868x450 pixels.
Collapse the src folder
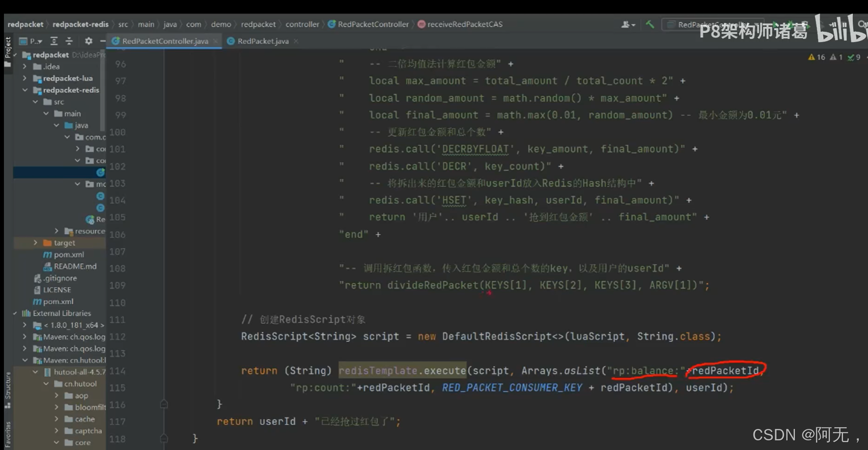(35, 102)
